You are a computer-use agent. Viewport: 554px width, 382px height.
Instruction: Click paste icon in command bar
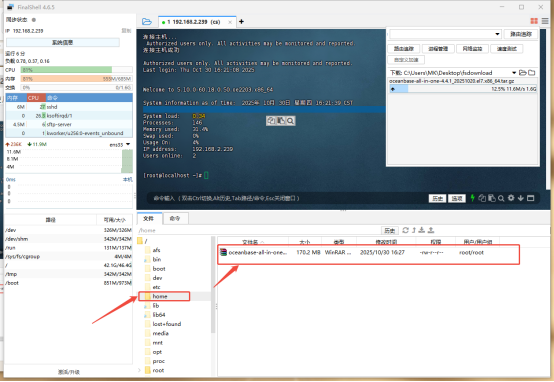[491, 198]
